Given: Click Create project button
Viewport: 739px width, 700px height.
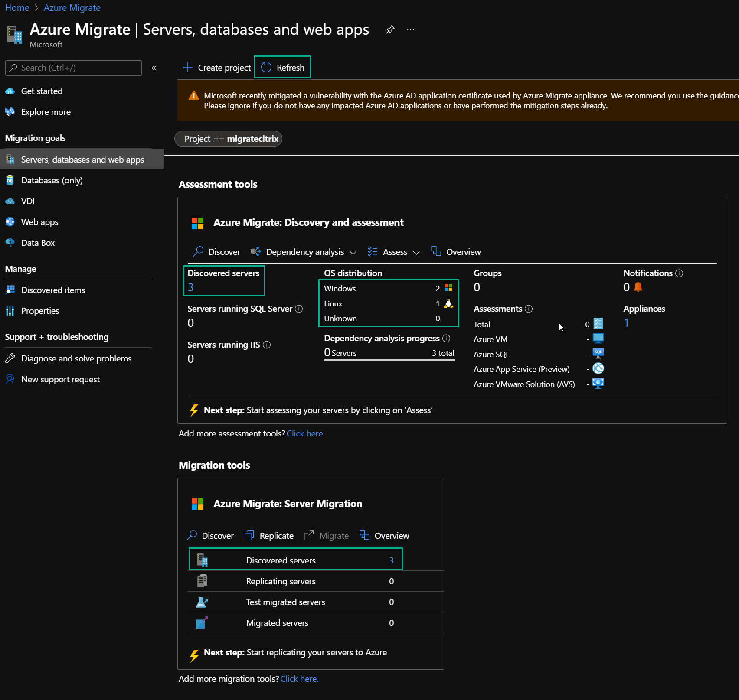Looking at the screenshot, I should coord(216,68).
